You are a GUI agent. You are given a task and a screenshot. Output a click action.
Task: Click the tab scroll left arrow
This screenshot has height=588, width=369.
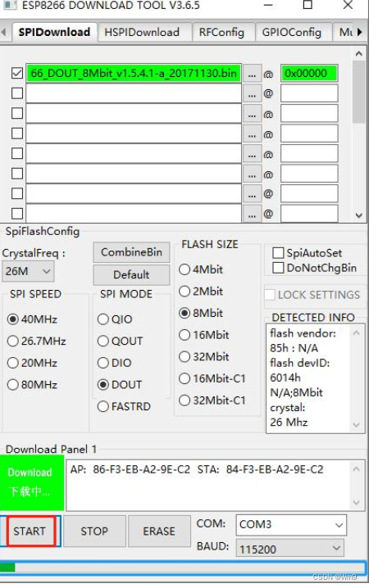[4, 32]
